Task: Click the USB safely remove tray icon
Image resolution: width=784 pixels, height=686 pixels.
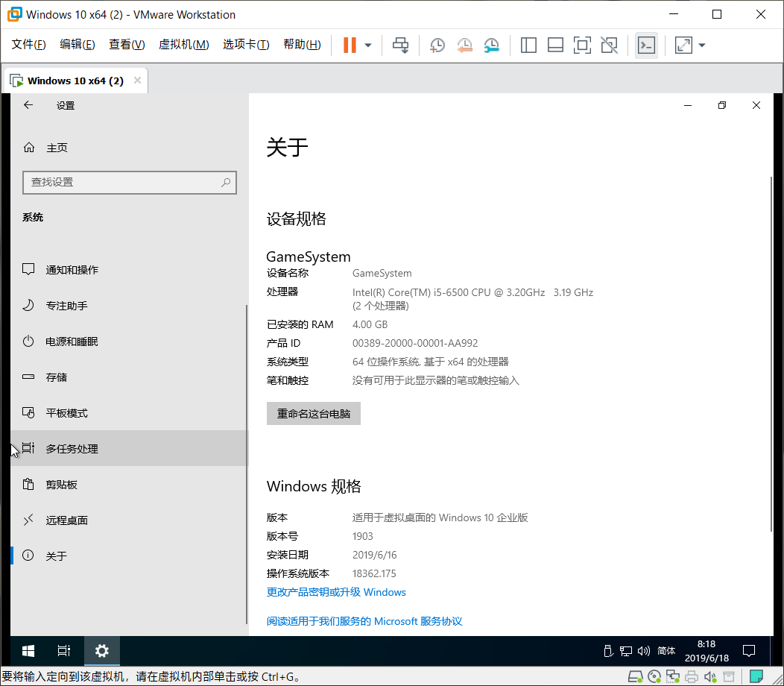Action: (608, 651)
